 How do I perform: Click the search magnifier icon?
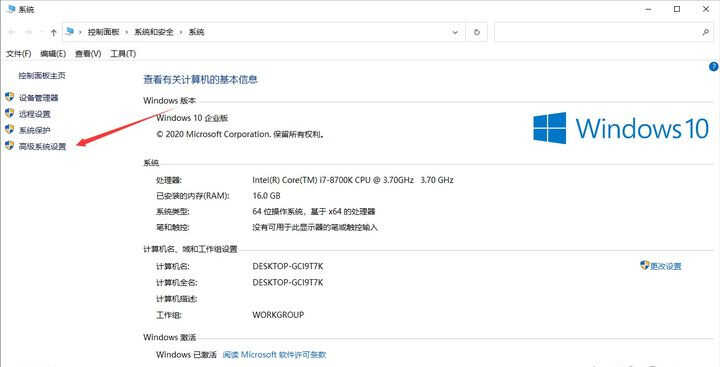pos(705,32)
